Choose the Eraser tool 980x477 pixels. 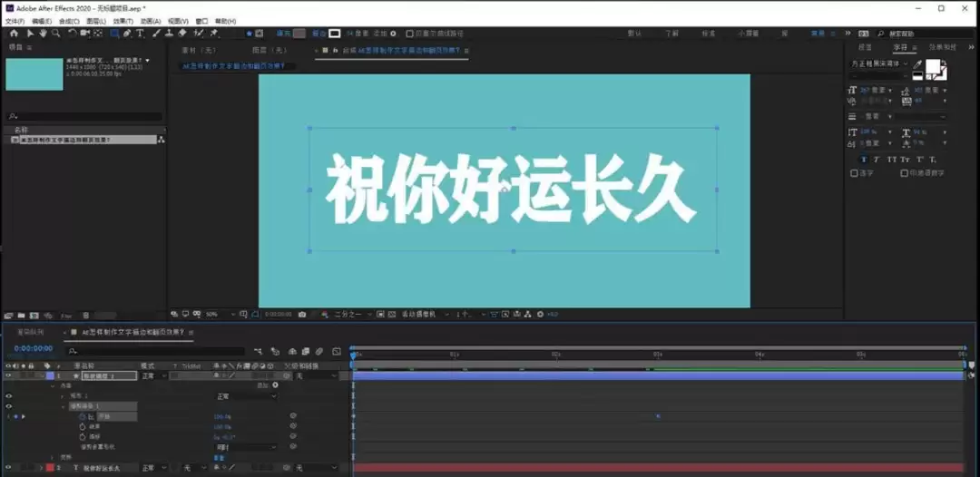(182, 33)
